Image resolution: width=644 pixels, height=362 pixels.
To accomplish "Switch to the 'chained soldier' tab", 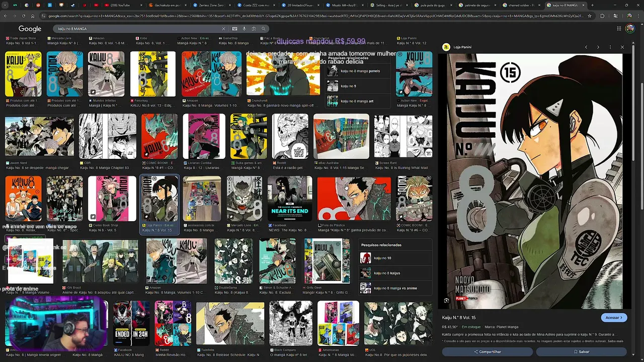I will click(x=521, y=5).
